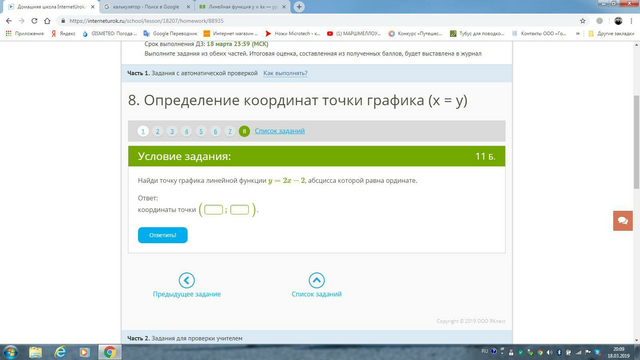Open the user profile avatar icon
The image size is (640, 360).
pos(618,21)
